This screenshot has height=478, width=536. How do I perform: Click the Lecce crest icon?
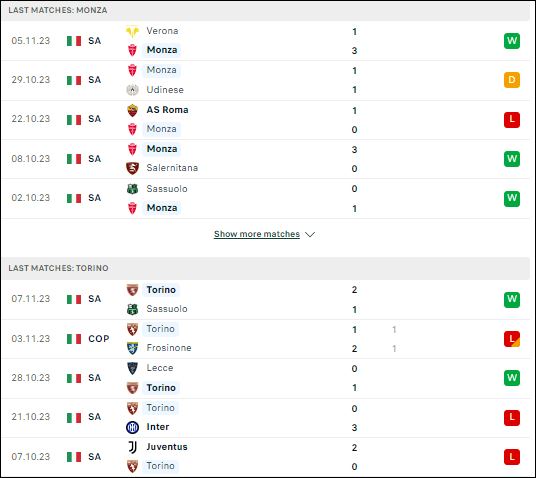point(132,368)
